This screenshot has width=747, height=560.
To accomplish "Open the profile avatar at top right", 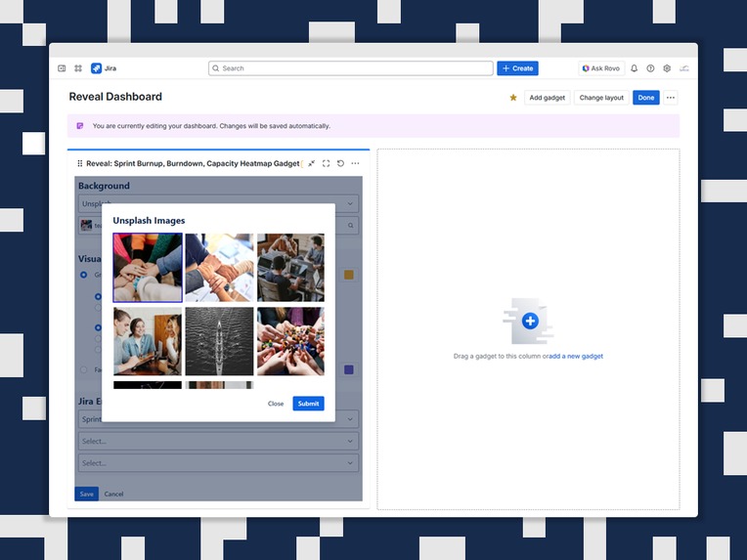I will [x=684, y=68].
